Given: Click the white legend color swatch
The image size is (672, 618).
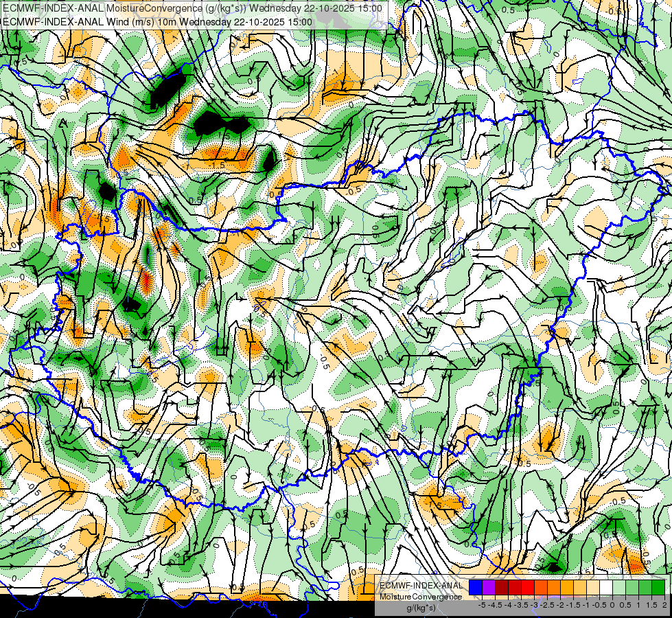Looking at the screenshot, I should pyautogui.click(x=606, y=587).
